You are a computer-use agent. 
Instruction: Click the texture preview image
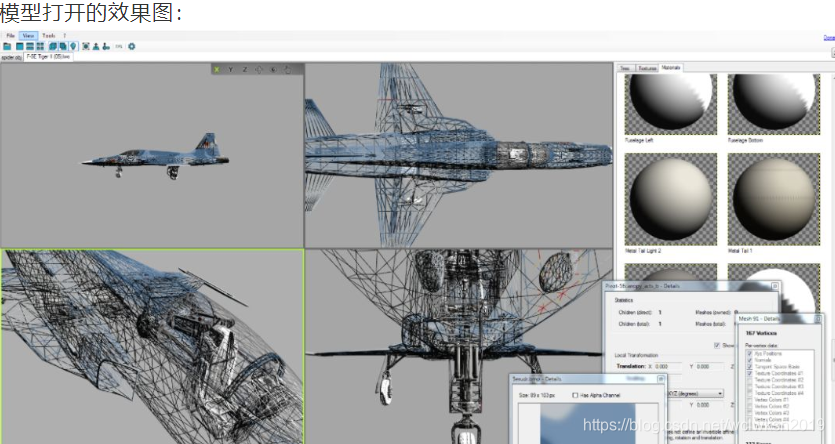pyautogui.click(x=588, y=424)
